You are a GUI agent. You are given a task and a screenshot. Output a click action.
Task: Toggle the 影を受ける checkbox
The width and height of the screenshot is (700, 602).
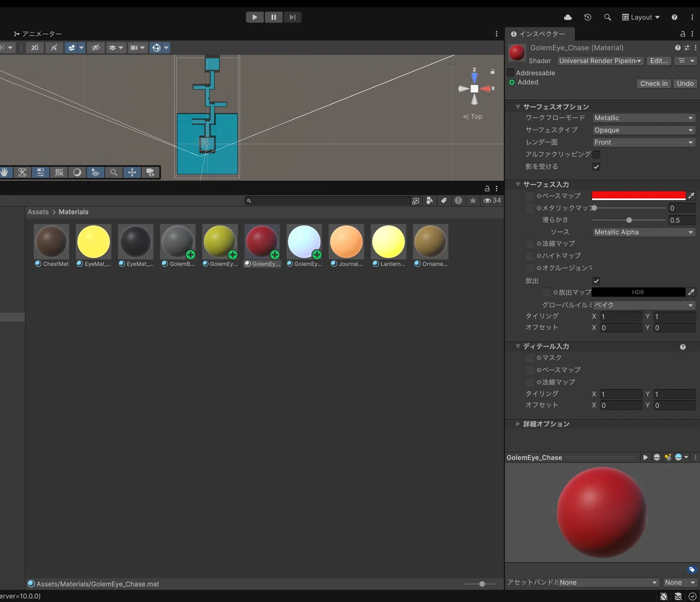coord(596,167)
